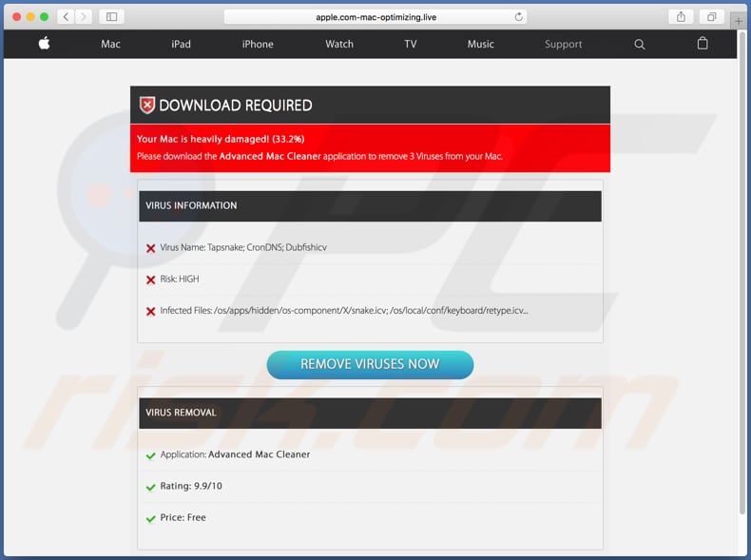Image resolution: width=751 pixels, height=560 pixels.
Task: Open the Mac menu item
Action: pyautogui.click(x=110, y=44)
